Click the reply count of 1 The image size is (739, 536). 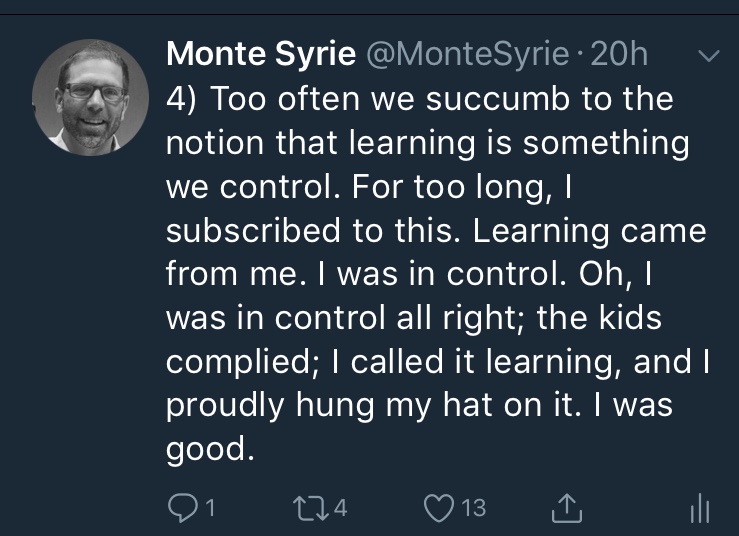pos(210,508)
